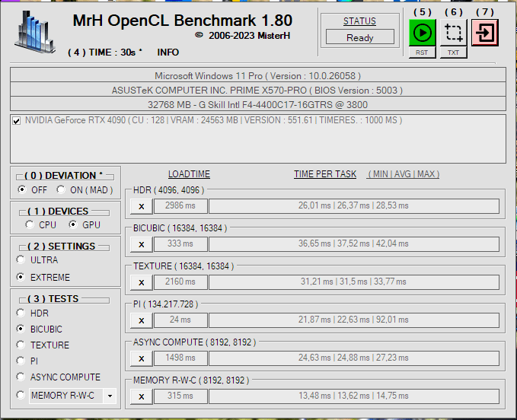Open the INFO link

pos(168,52)
